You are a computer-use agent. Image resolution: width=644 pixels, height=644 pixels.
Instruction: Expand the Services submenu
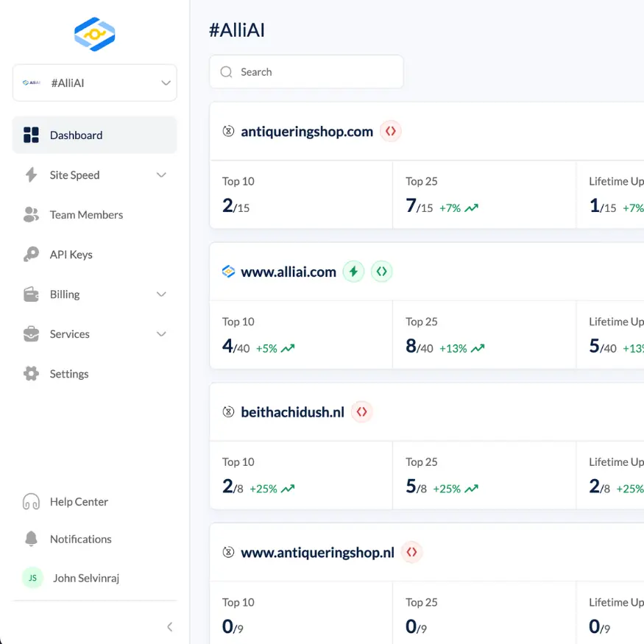coord(161,334)
